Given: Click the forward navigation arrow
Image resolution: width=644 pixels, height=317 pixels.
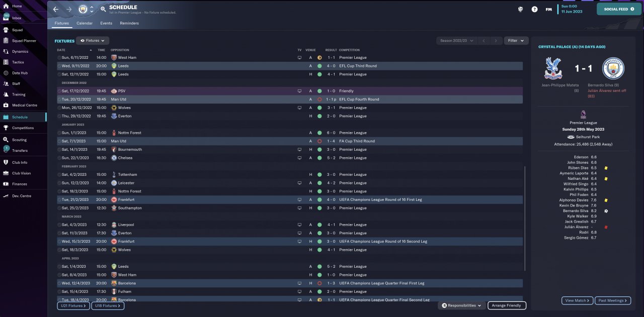Looking at the screenshot, I should (69, 9).
